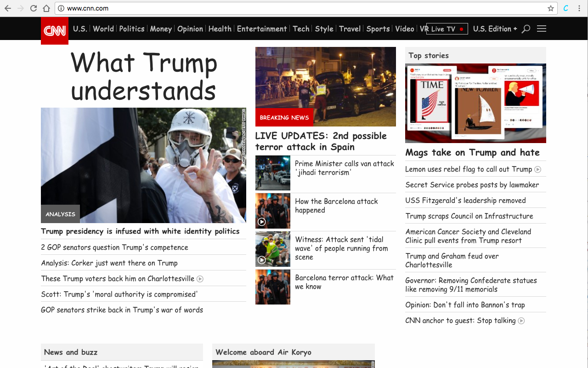Read 'Secret Service probes posts by lawmaker'
This screenshot has height=368, width=588.
(472, 185)
